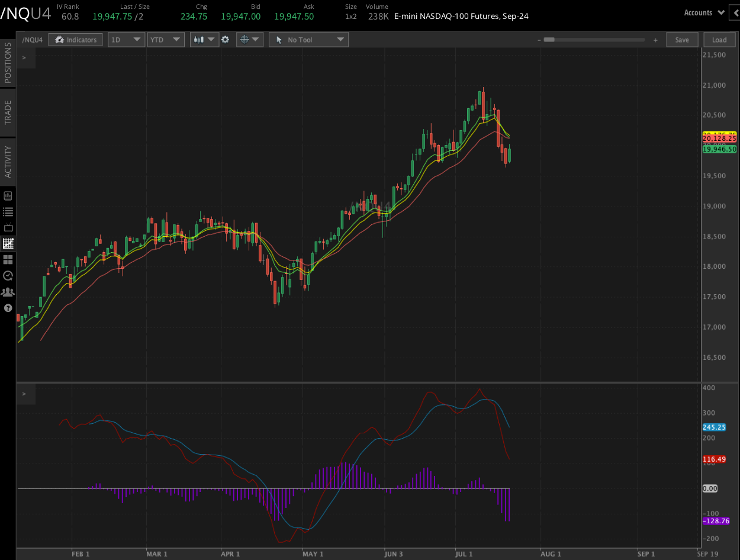
Task: Open the grid layout panel icon
Action: pyautogui.click(x=8, y=259)
